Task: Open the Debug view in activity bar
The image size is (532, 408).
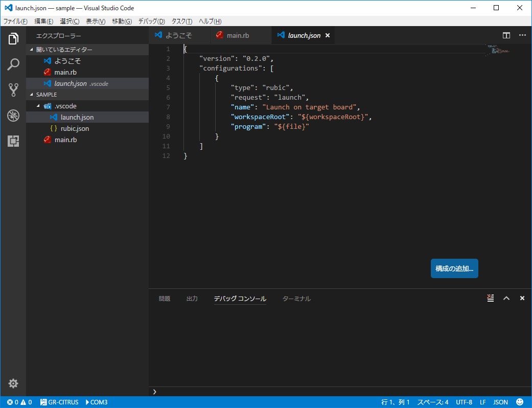Action: pos(13,116)
